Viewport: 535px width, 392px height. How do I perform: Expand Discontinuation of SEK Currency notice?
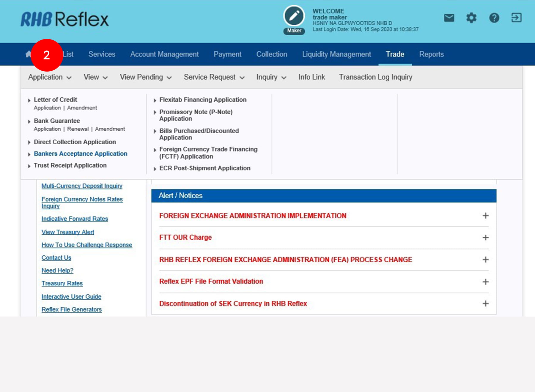[485, 304]
